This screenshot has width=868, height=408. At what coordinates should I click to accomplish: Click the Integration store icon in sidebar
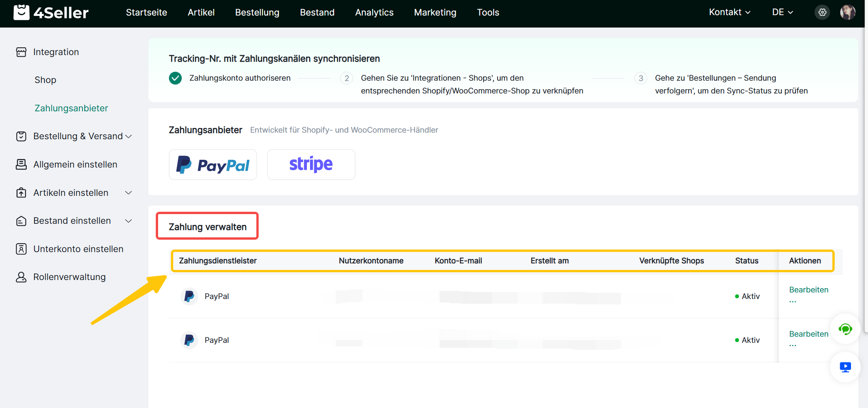[21, 52]
